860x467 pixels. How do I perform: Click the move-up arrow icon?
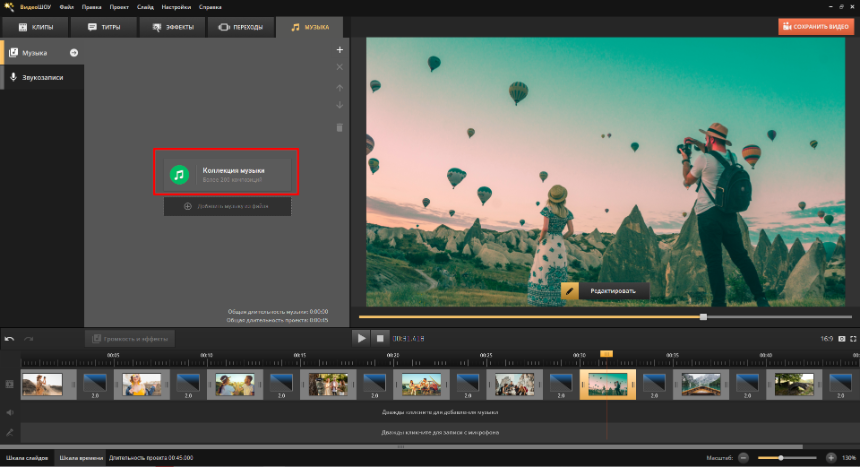tap(340, 88)
